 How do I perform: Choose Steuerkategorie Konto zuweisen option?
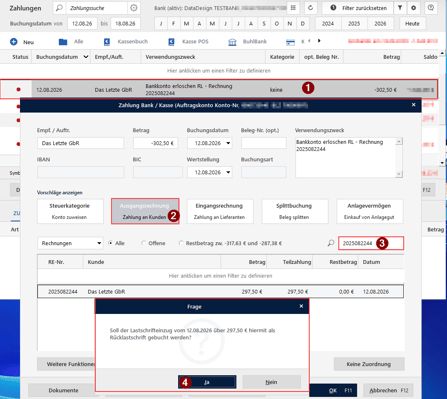coord(70,211)
